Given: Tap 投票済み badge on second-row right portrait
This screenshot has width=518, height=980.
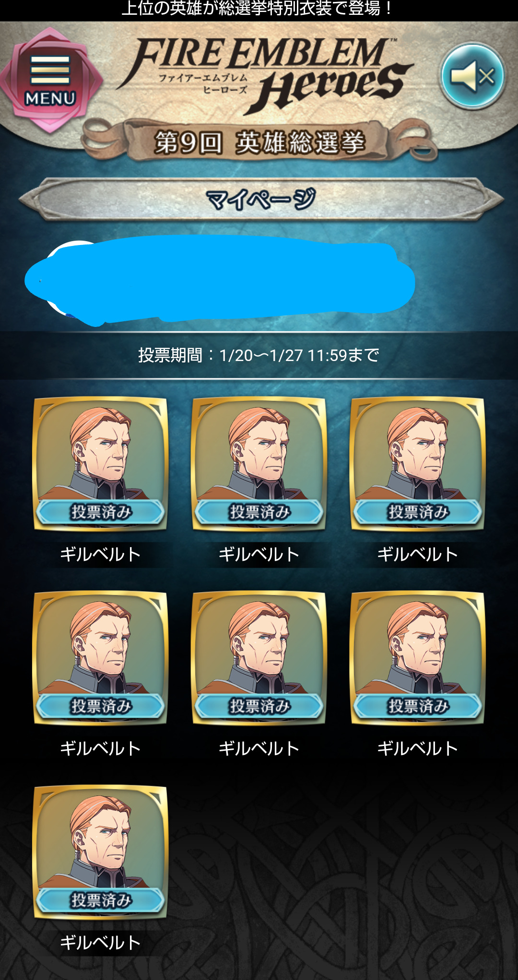Looking at the screenshot, I should tap(418, 706).
